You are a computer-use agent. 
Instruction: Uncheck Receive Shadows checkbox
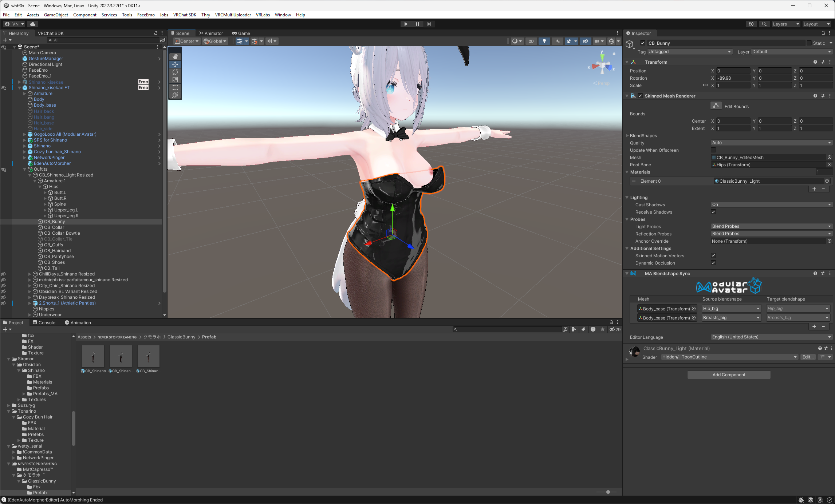(713, 212)
